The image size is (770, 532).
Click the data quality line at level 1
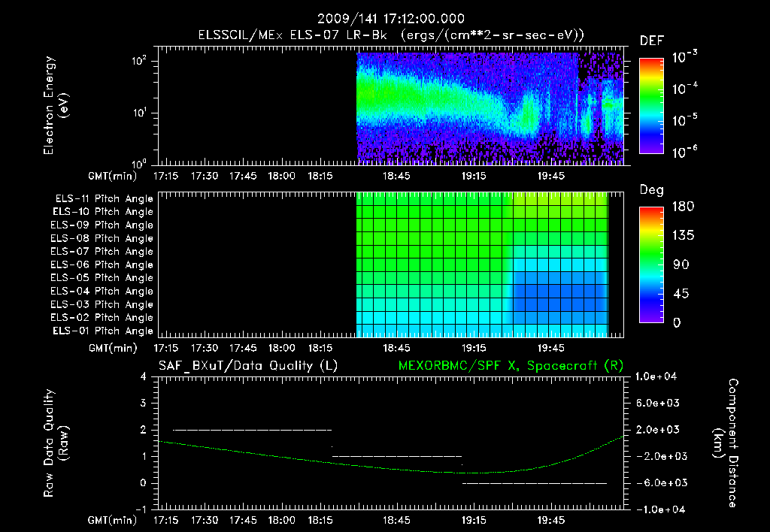(x=397, y=456)
